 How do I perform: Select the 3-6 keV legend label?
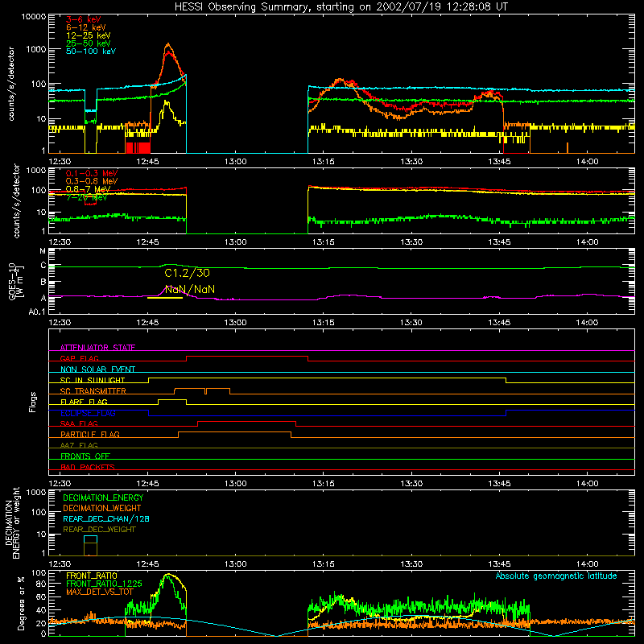tap(84, 19)
